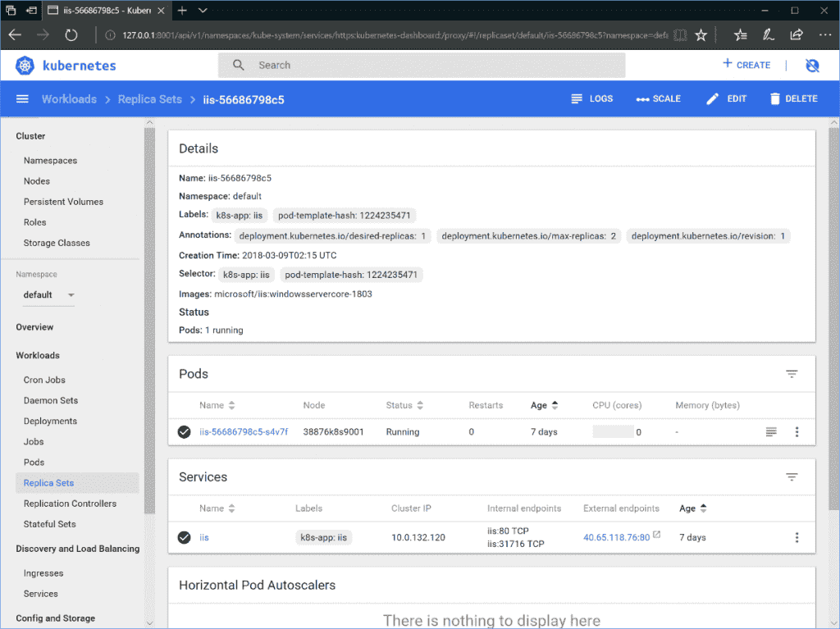Open Nodes in sidebar

[36, 181]
